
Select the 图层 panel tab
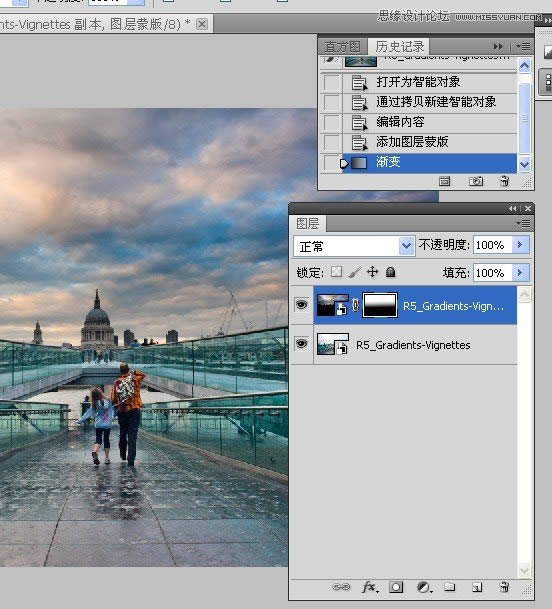307,224
